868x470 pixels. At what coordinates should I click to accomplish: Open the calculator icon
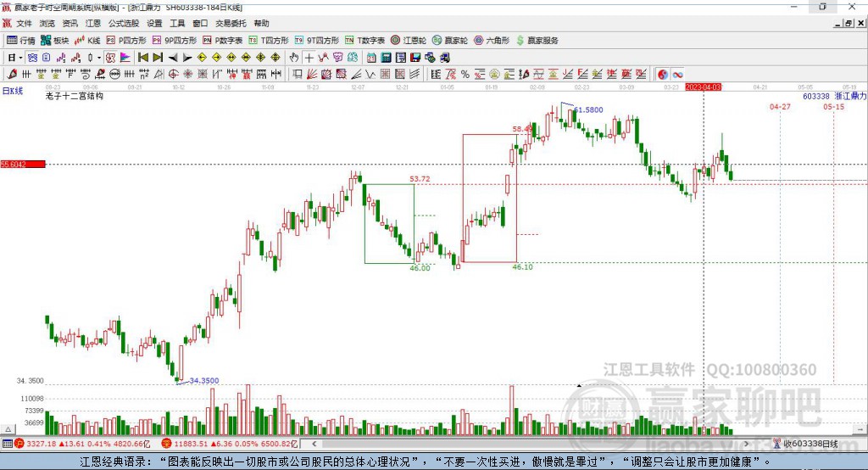click(x=386, y=58)
